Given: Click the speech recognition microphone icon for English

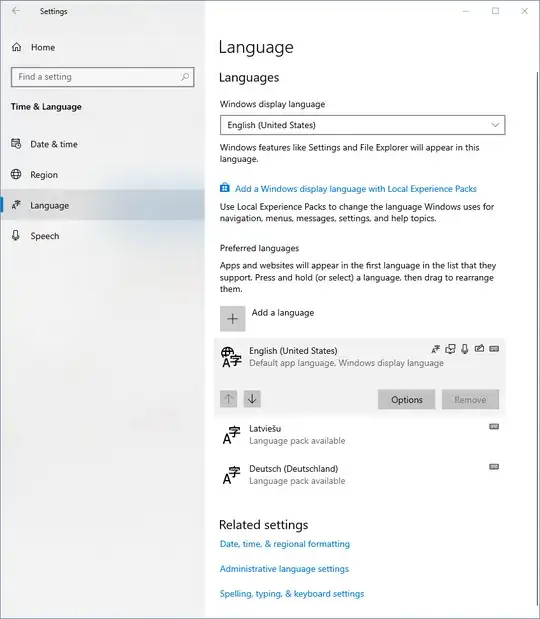Looking at the screenshot, I should point(465,349).
